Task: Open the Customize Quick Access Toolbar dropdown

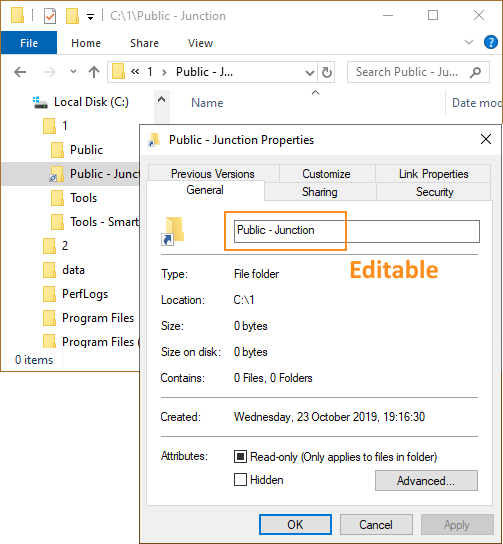Action: 90,17
